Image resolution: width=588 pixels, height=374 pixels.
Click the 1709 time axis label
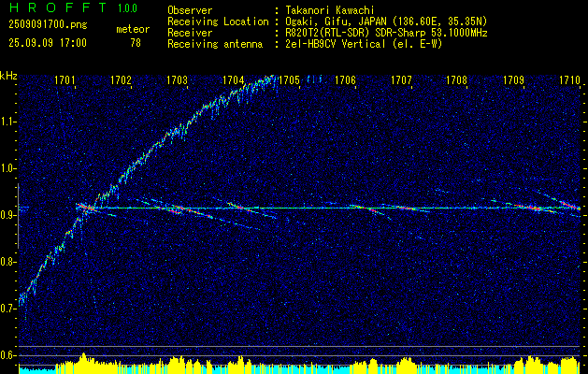point(513,79)
